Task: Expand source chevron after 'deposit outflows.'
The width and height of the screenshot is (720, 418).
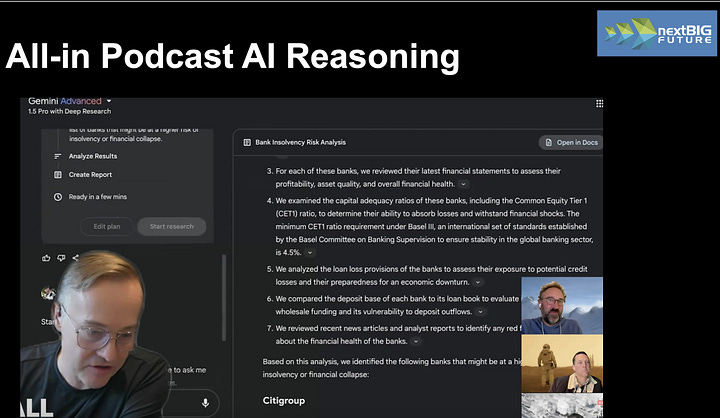Action: pos(480,312)
